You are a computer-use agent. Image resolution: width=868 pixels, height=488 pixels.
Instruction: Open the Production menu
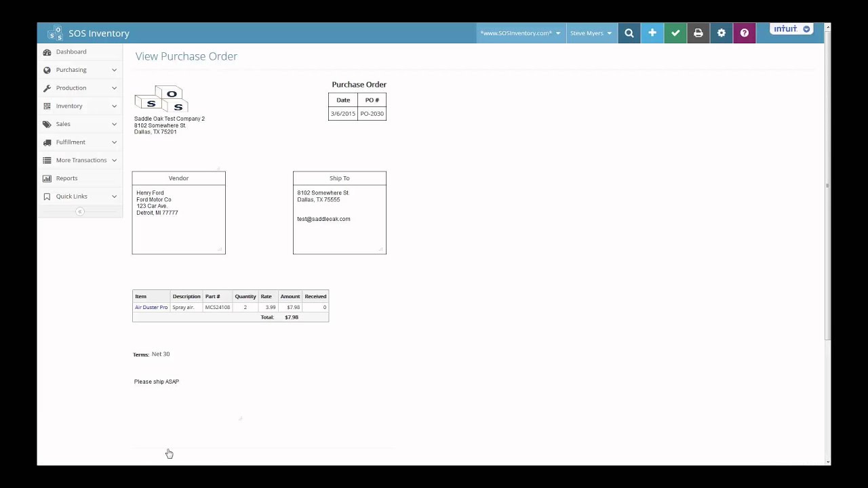[71, 88]
